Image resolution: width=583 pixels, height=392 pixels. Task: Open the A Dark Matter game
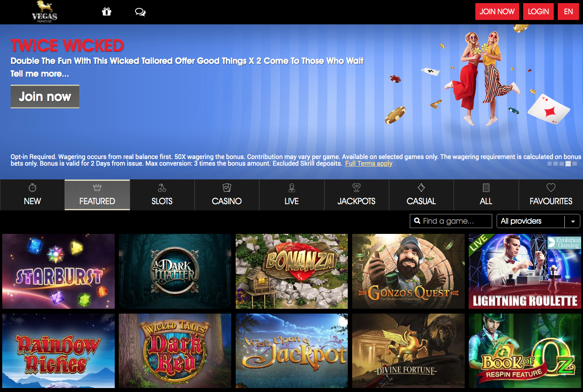click(175, 271)
